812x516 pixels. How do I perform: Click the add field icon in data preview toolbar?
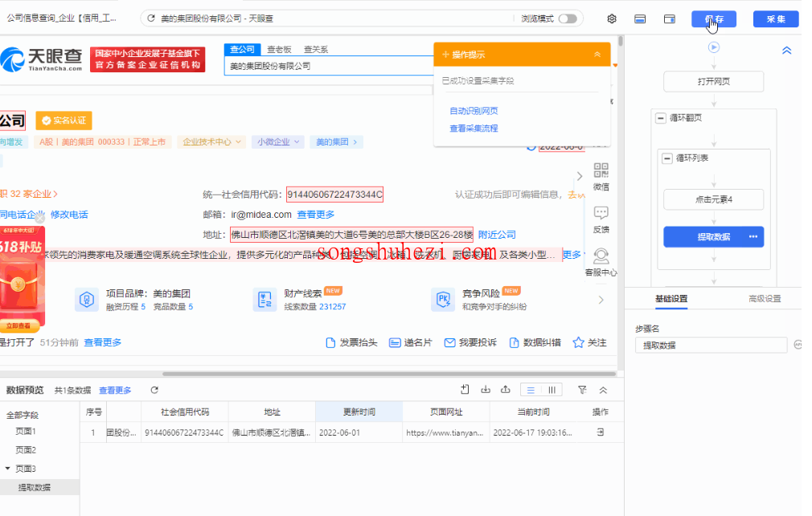465,390
